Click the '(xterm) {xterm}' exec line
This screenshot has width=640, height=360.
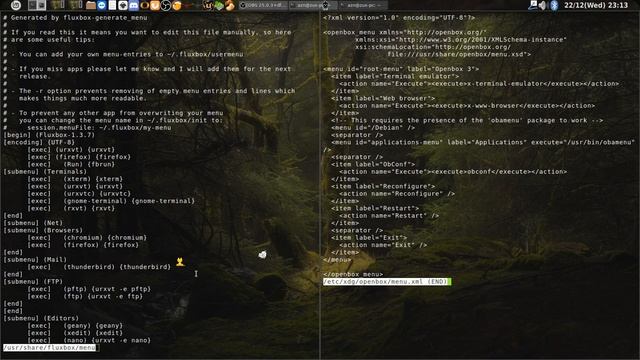click(x=75, y=179)
